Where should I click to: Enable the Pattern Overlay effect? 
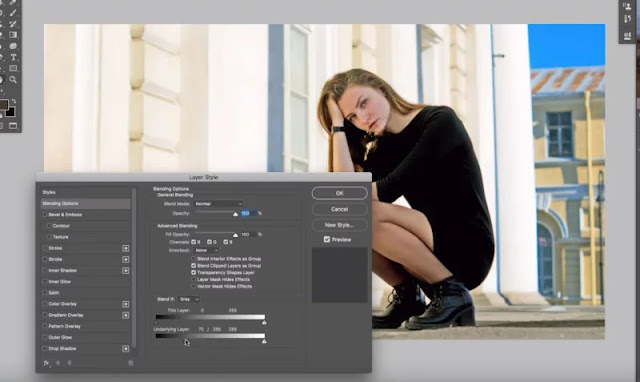pos(45,326)
